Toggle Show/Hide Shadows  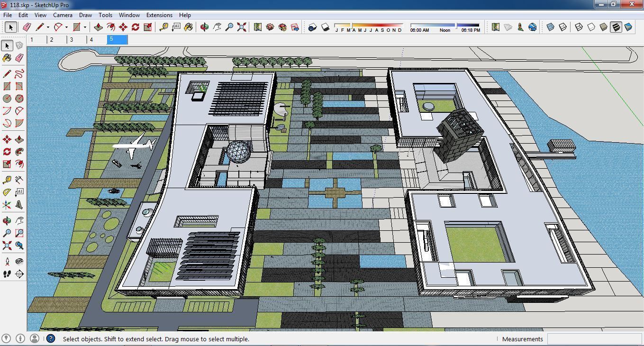325,27
